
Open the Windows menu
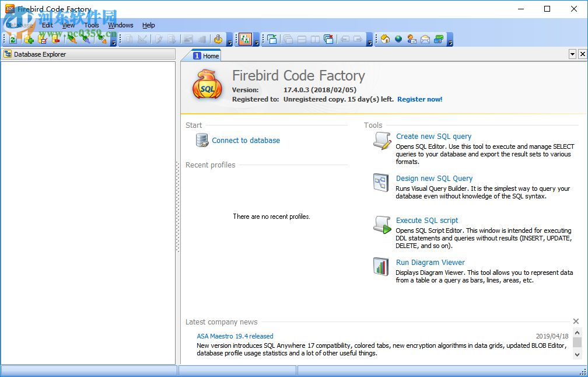[120, 25]
